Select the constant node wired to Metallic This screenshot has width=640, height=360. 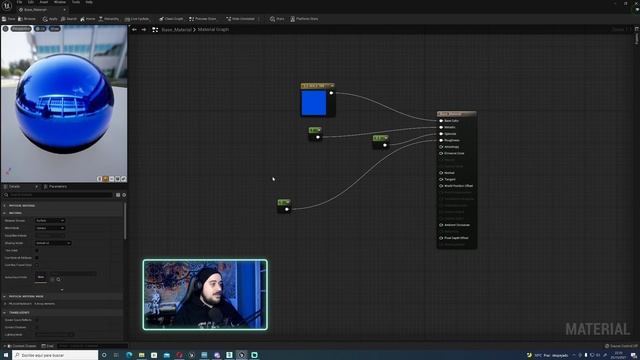315,134
